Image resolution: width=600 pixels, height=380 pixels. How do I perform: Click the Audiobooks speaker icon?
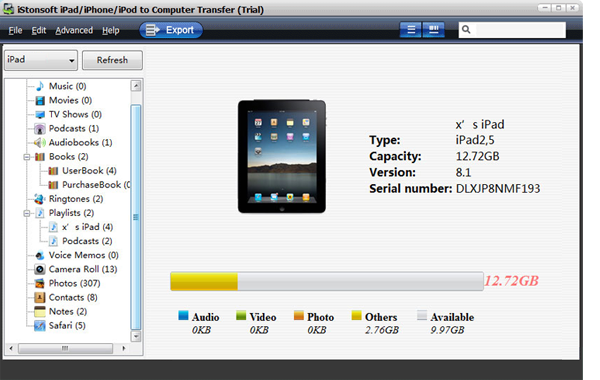pos(40,143)
